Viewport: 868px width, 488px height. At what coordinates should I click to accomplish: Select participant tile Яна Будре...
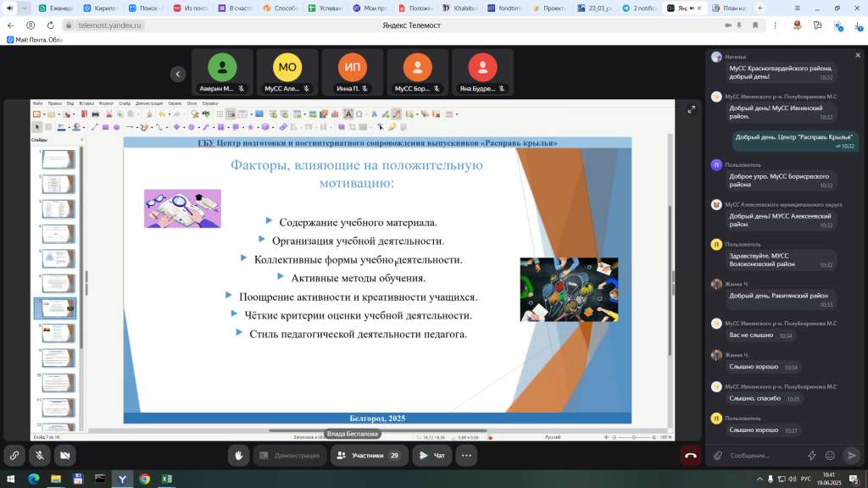[x=482, y=73]
